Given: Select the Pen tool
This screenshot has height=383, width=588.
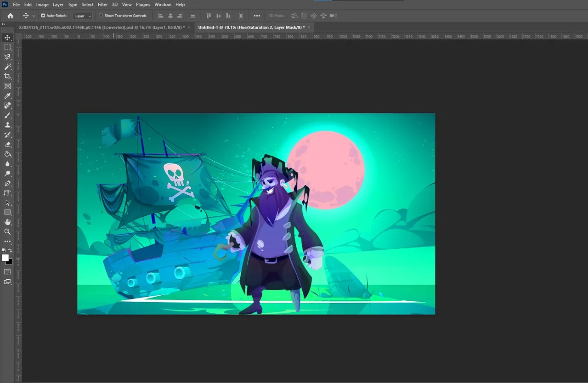Looking at the screenshot, I should pos(7,183).
